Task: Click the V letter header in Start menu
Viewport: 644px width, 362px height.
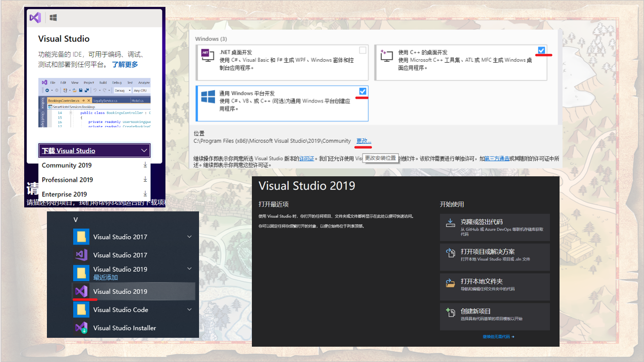Action: (x=76, y=220)
